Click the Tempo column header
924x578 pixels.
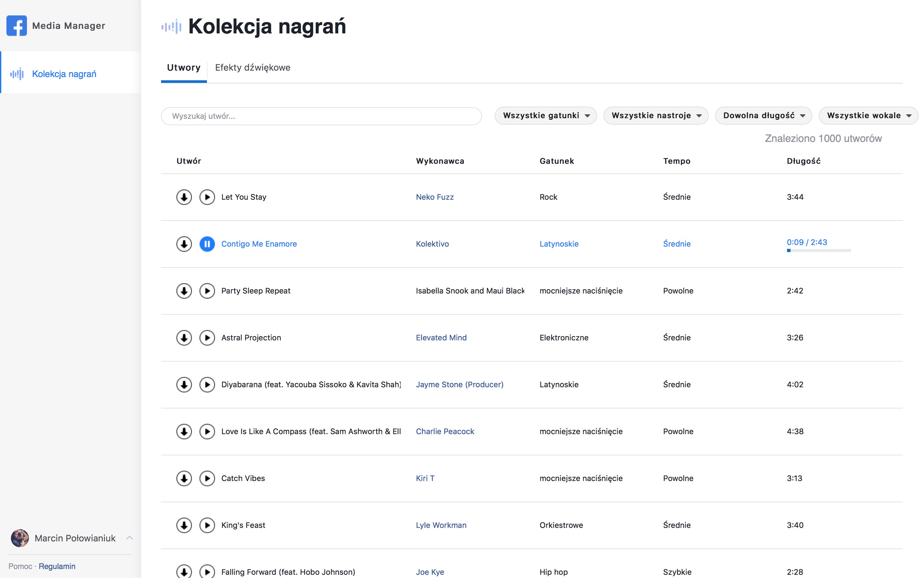click(x=677, y=161)
